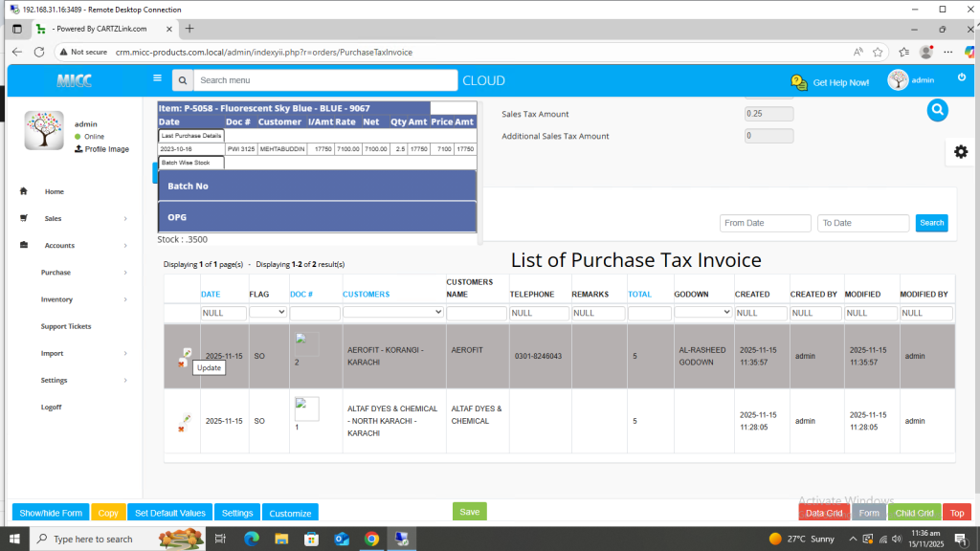Screen dimensions: 980x551
Task: Click the update pencil icon for AEROFIT row
Action: pyautogui.click(x=188, y=353)
